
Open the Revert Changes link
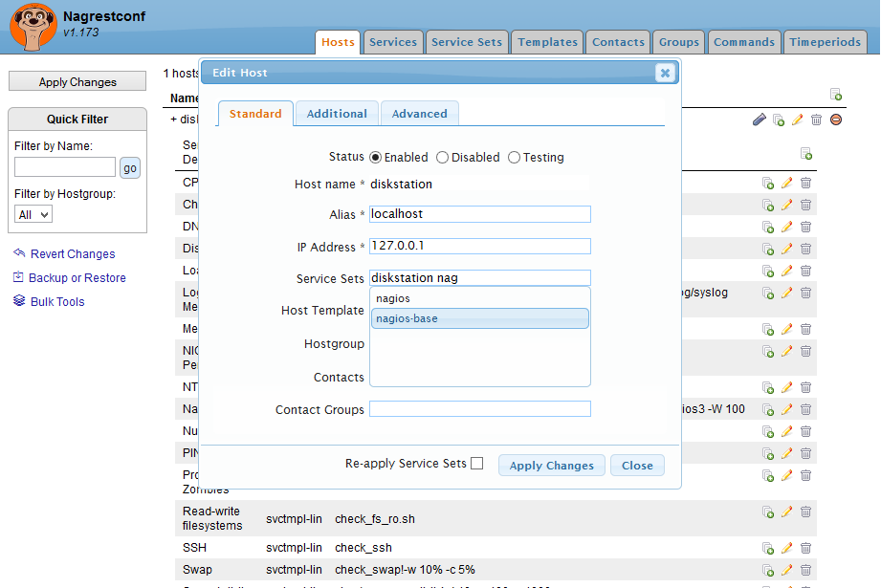[x=73, y=254]
